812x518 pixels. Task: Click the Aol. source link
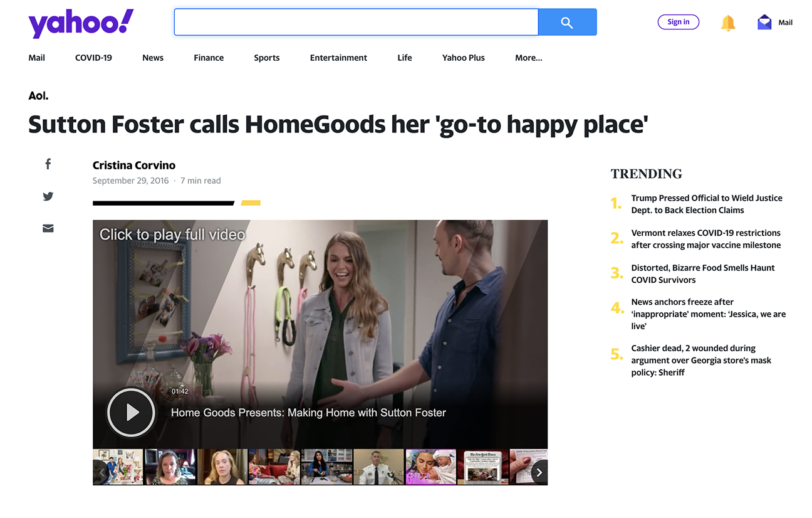tap(38, 96)
